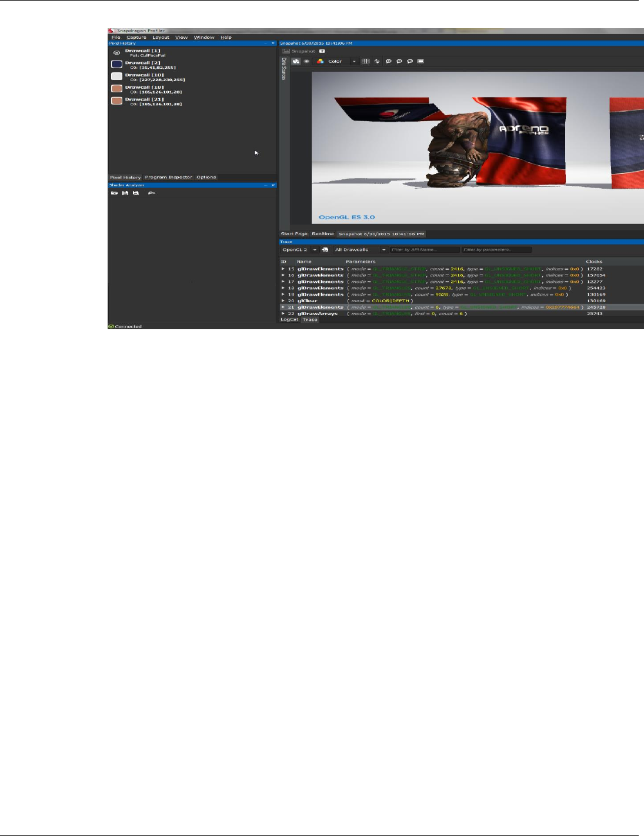This screenshot has height=836, width=644.
Task: Toggle the eye visibility icon in toolbar
Action: pyautogui.click(x=306, y=61)
